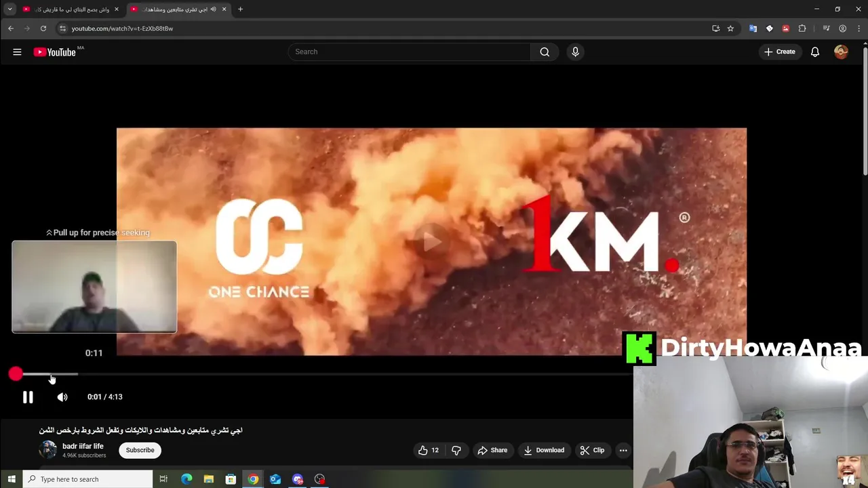Dislike the video with thumbs down
Screen dimensions: 868x488
click(456, 450)
